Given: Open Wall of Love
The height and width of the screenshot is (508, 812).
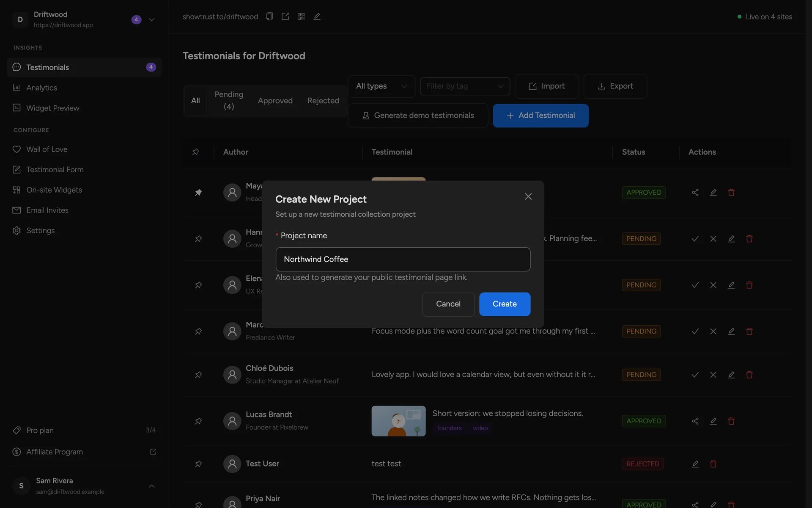Looking at the screenshot, I should (84, 149).
